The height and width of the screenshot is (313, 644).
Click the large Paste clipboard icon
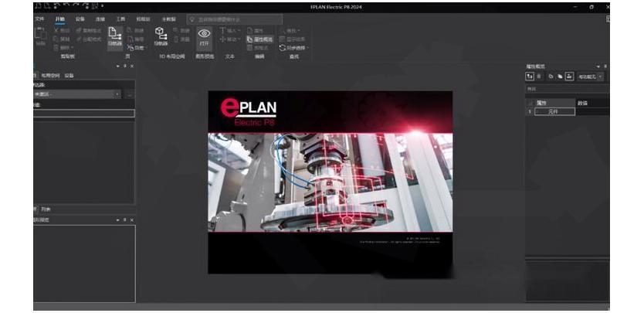[x=40, y=35]
